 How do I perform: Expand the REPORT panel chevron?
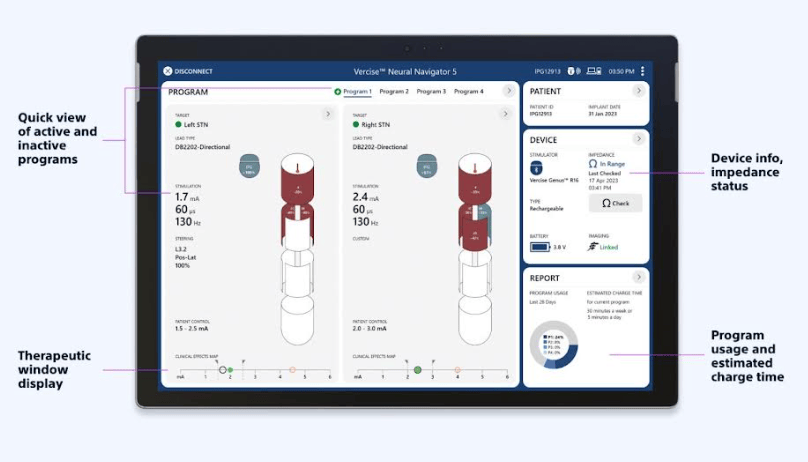(x=638, y=277)
